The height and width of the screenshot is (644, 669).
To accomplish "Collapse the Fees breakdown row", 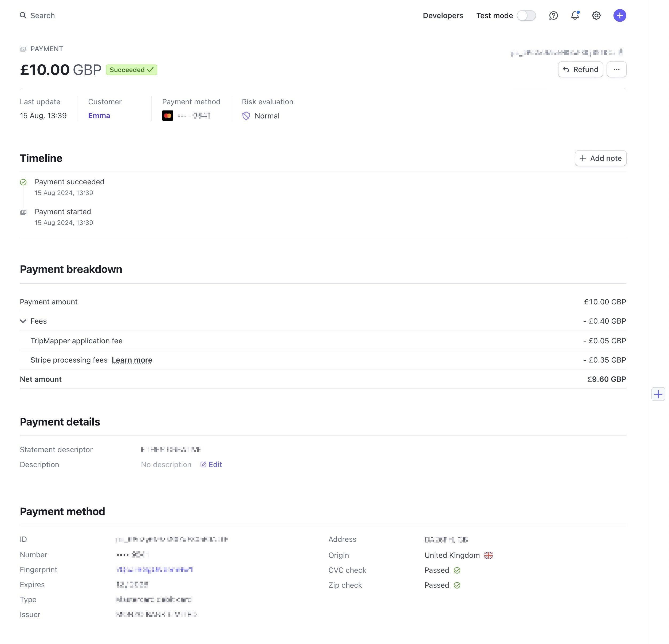I will (x=23, y=321).
